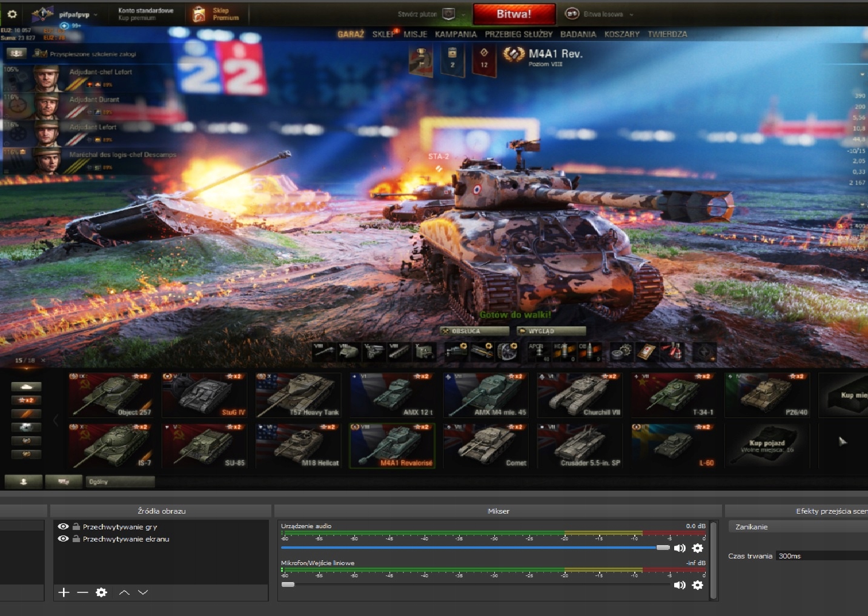Open the MISJE tab
The height and width of the screenshot is (616, 868).
coord(416,35)
